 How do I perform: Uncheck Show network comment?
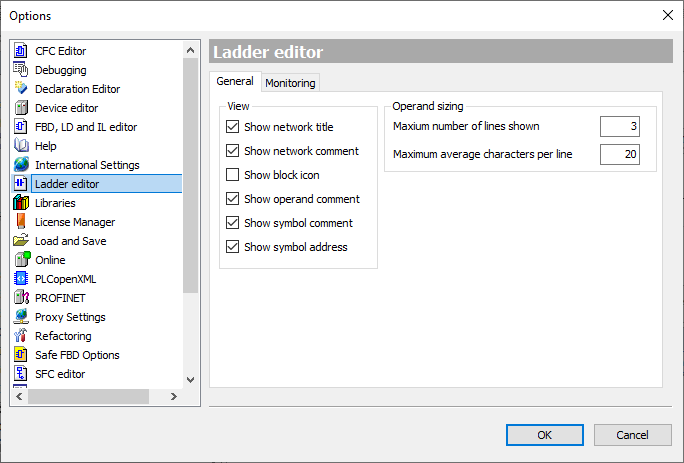click(x=233, y=151)
